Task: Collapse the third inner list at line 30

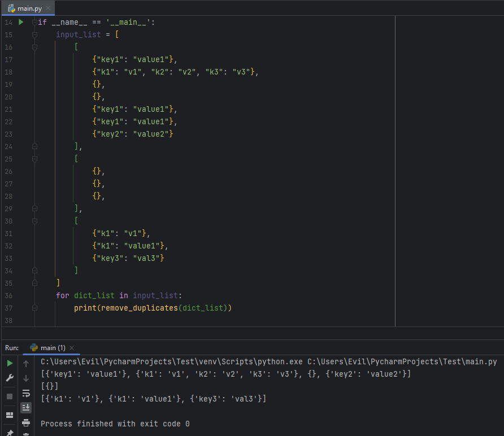Action: (34, 221)
